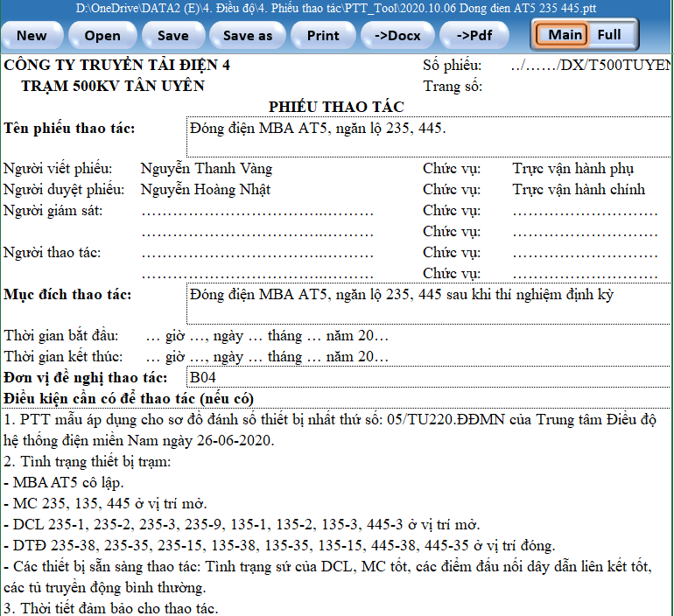Print the operation ticket

323,36
